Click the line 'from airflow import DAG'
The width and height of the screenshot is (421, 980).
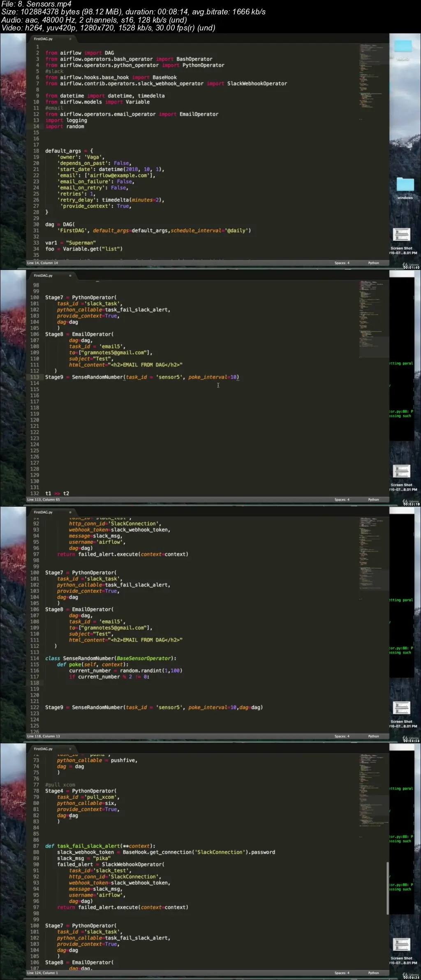80,53
